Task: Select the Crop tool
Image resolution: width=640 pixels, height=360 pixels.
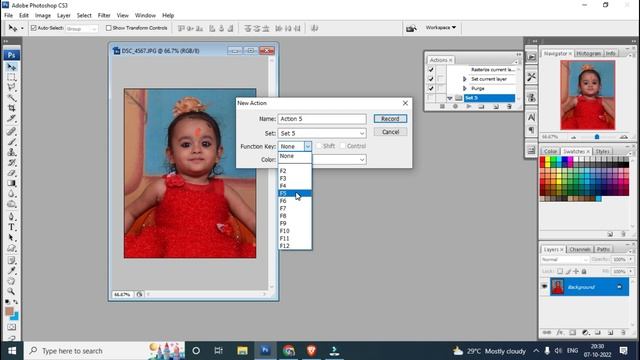Action: [x=11, y=109]
